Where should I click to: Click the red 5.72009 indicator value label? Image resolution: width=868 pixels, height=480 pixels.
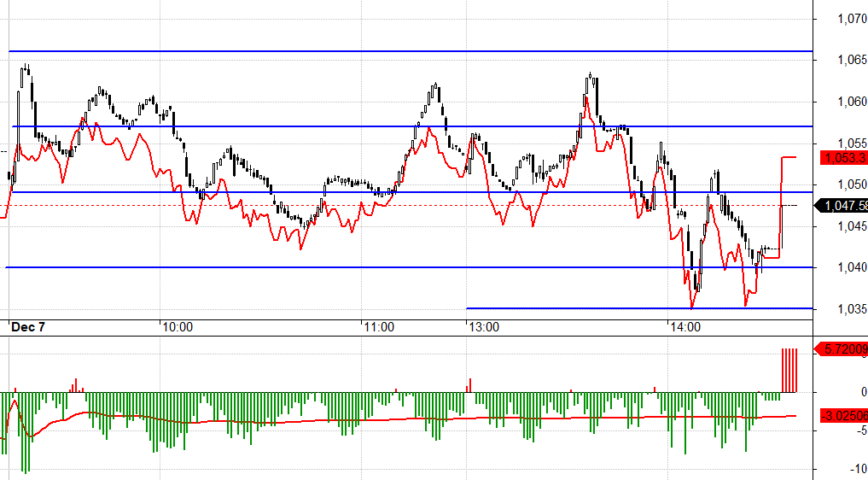(843, 349)
